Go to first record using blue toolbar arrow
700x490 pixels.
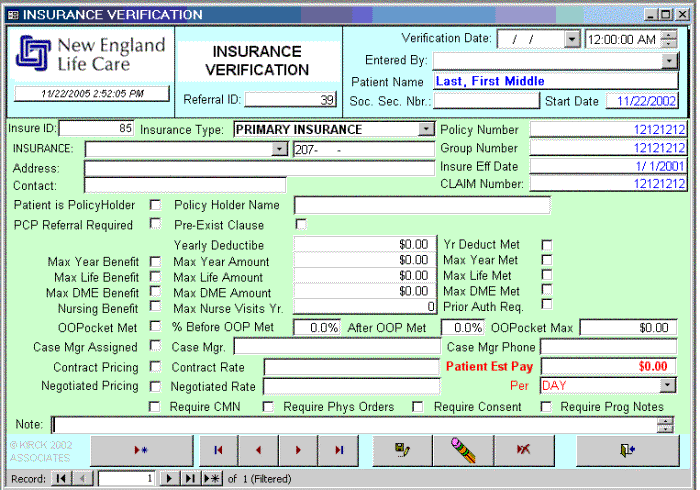(218, 450)
